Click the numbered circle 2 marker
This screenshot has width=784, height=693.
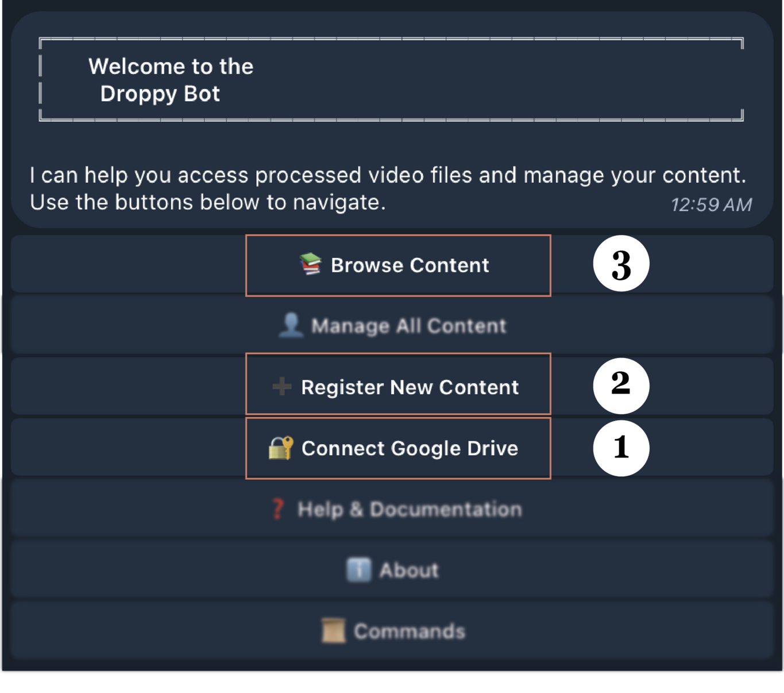pyautogui.click(x=621, y=385)
